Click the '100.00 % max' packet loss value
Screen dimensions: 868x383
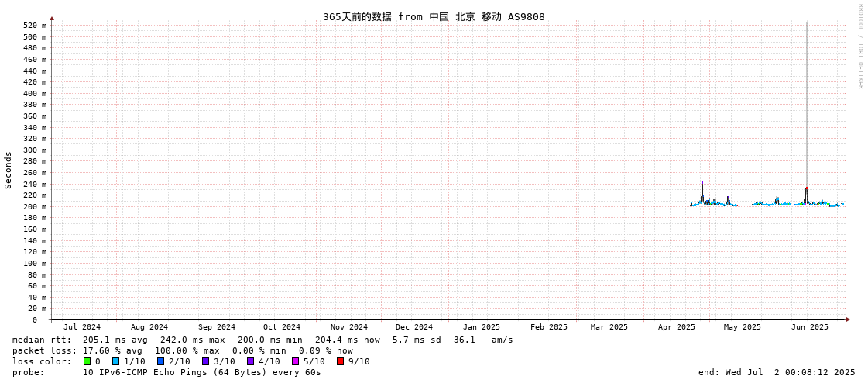(190, 351)
